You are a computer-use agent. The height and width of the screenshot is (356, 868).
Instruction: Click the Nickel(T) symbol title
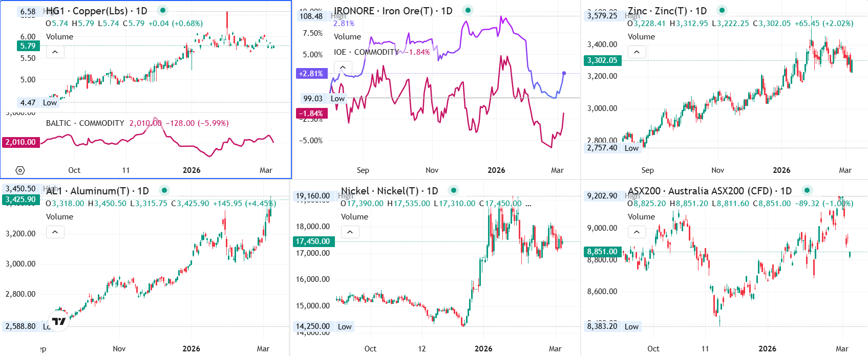coord(389,191)
